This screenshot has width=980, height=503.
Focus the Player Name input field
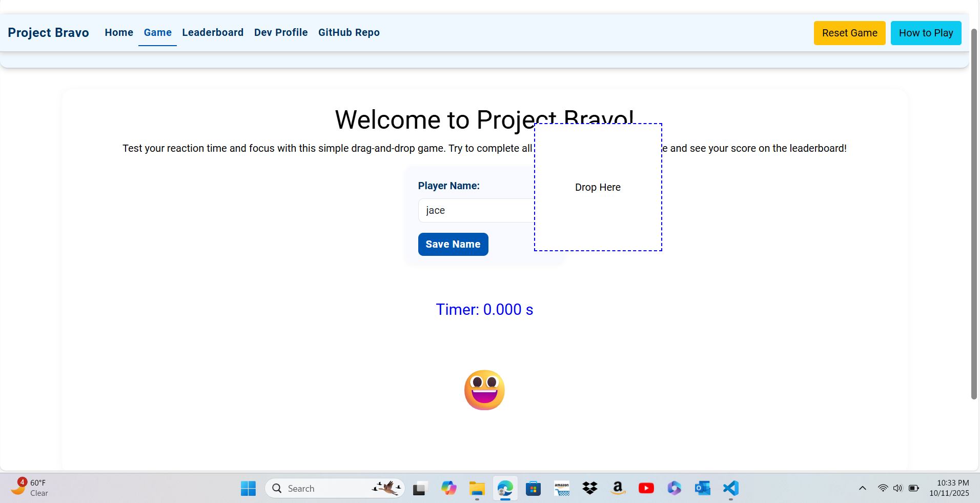pyautogui.click(x=474, y=211)
